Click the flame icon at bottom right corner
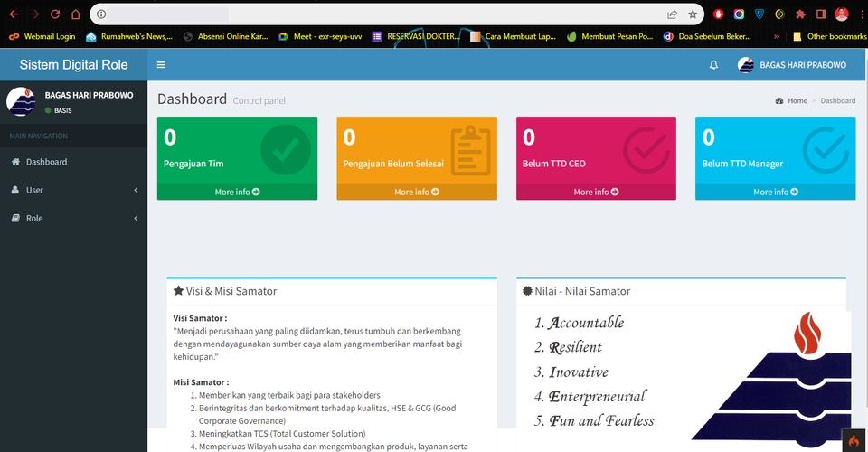 click(x=854, y=440)
